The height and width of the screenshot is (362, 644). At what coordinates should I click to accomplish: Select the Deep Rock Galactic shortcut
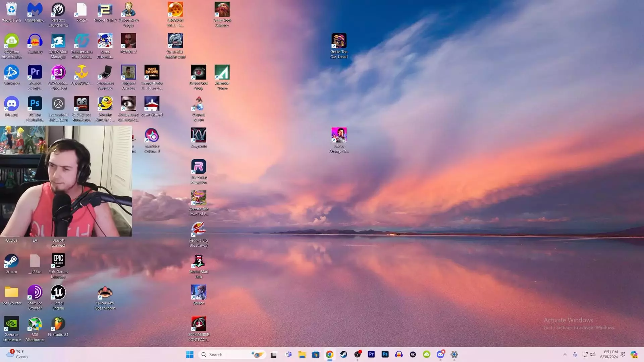[222, 15]
